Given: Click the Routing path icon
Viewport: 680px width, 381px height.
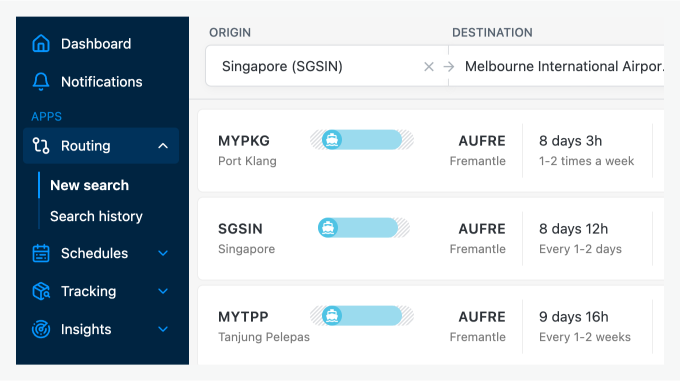Looking at the screenshot, I should (41, 146).
